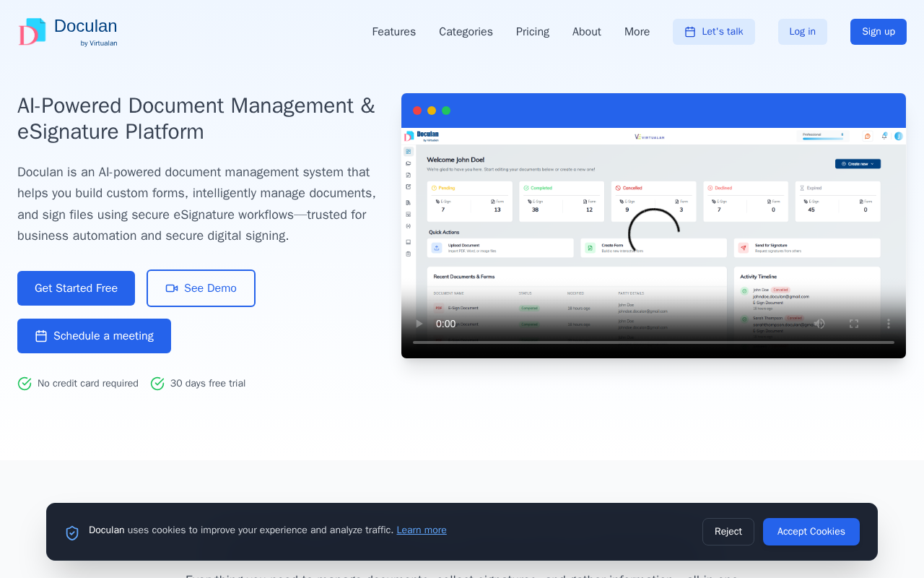
Task: Click the paragraph starting "Doculan is an AI-powered"
Action: 196,204
